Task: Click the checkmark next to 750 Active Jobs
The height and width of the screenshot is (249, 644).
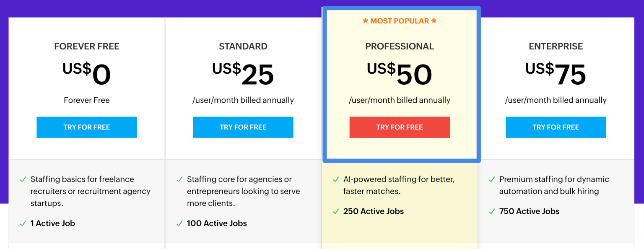Action: [491, 211]
